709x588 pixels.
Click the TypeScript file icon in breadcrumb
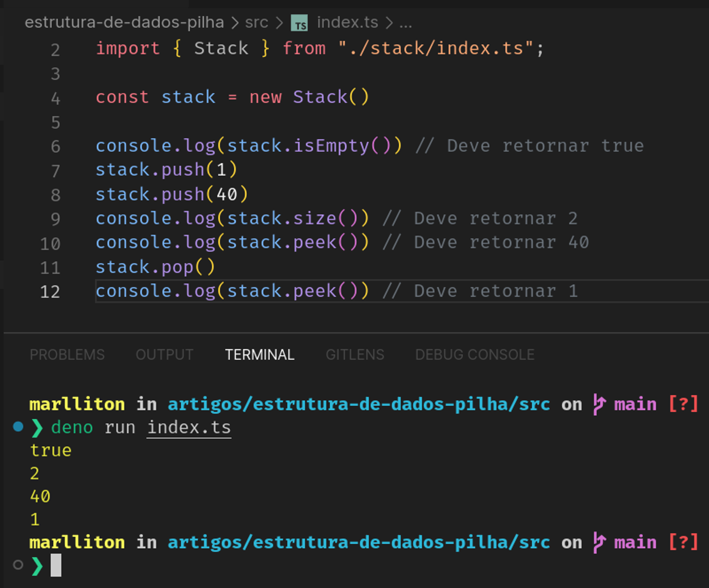coord(300,23)
